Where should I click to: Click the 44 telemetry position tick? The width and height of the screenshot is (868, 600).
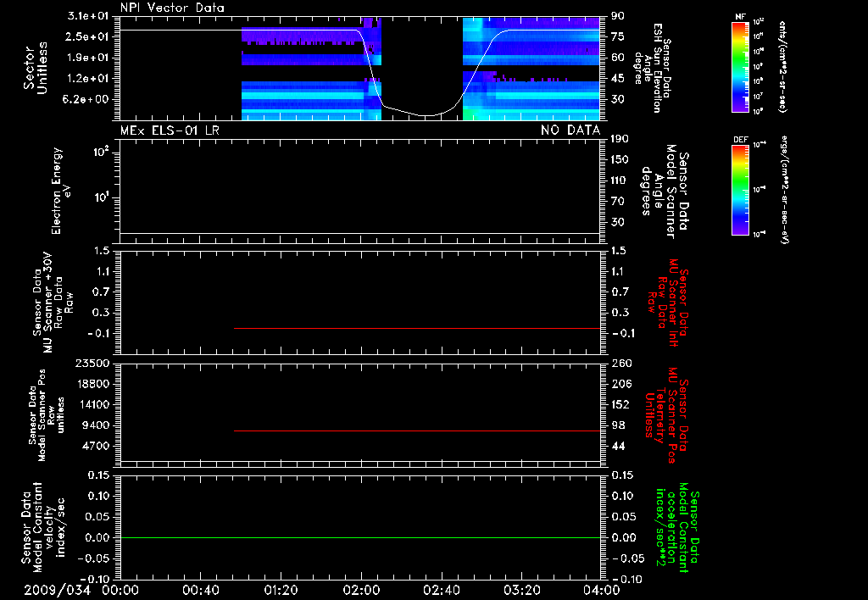pyautogui.click(x=617, y=447)
